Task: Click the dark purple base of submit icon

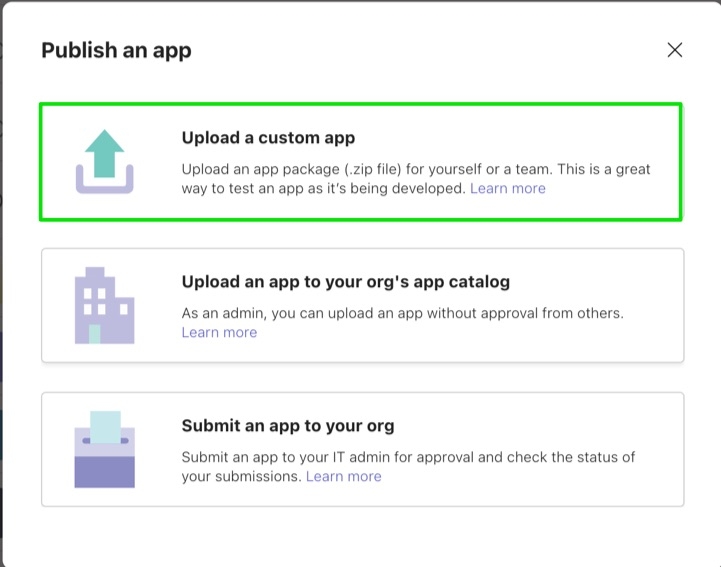Action: click(x=104, y=472)
